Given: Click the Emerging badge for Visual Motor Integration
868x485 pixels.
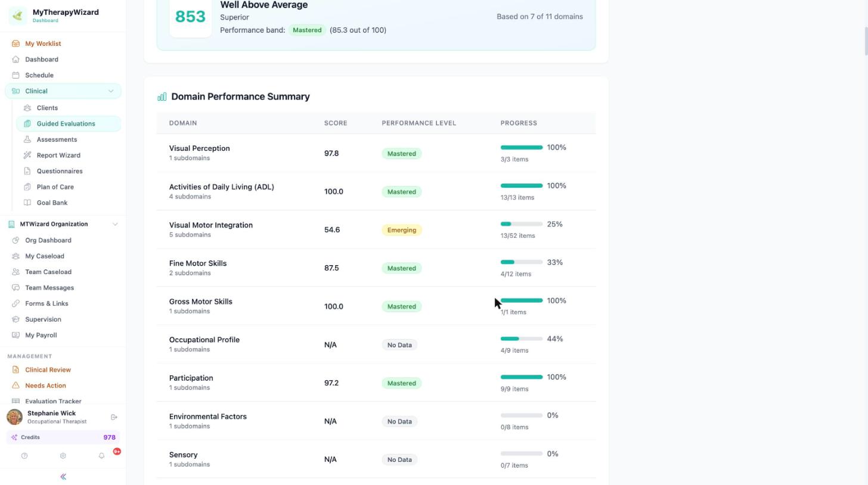Looking at the screenshot, I should coord(402,230).
